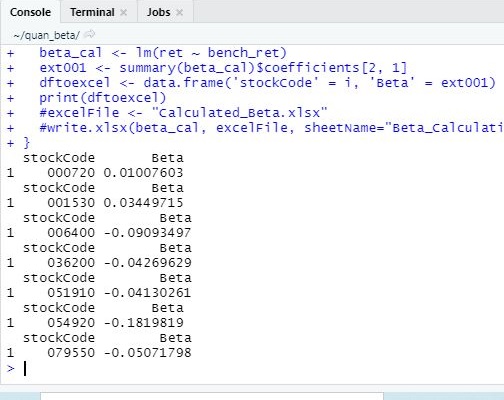Click stock code 036200 in output

(x=71, y=263)
